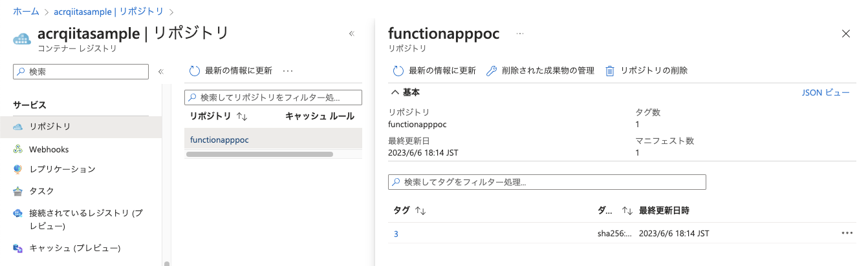Click the horizontal scrollbar under repository list
The height and width of the screenshot is (266, 868).
coord(259,154)
